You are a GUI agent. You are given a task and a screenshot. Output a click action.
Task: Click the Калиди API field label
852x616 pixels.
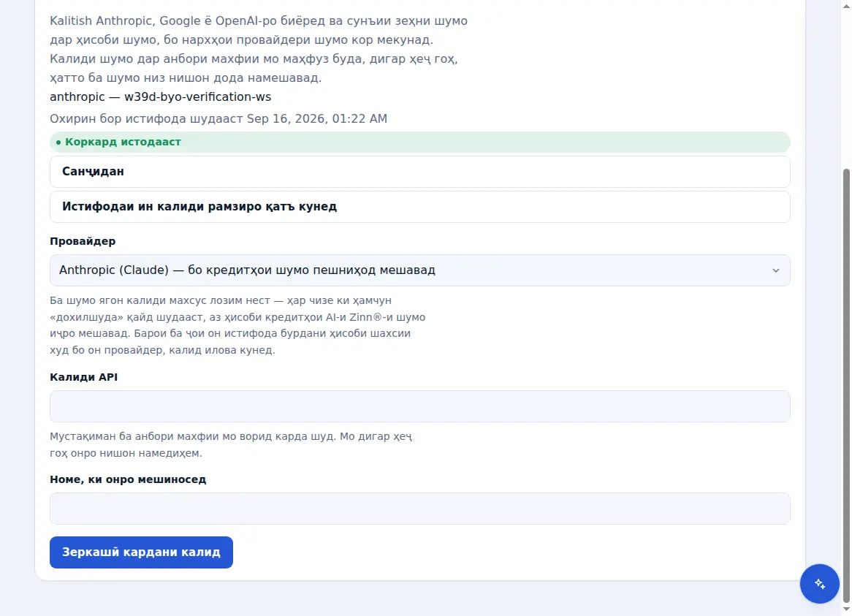[x=84, y=377]
